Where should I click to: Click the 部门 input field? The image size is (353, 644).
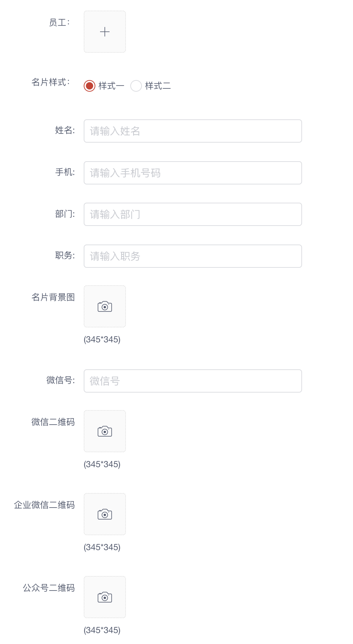pyautogui.click(x=193, y=214)
